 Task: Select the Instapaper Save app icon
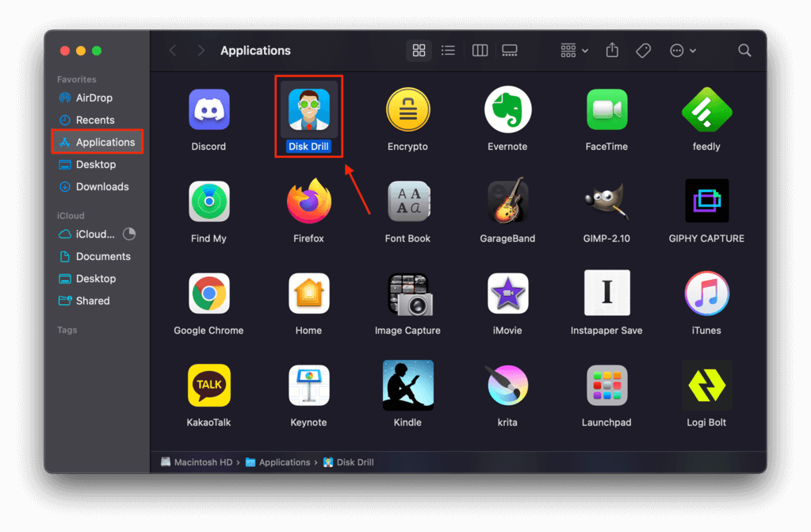click(x=606, y=293)
